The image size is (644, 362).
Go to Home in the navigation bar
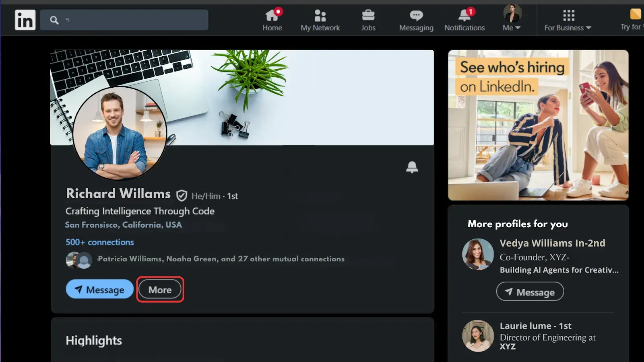(272, 20)
